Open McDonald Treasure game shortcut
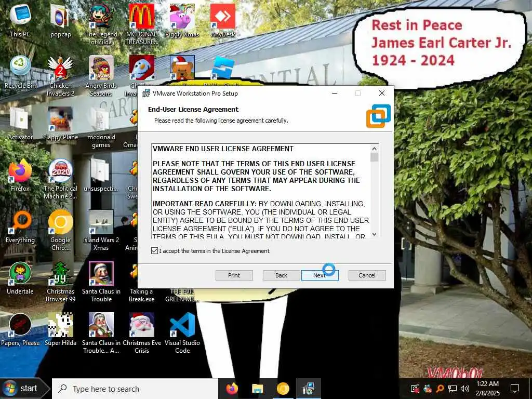This screenshot has height=399, width=532. click(x=141, y=24)
